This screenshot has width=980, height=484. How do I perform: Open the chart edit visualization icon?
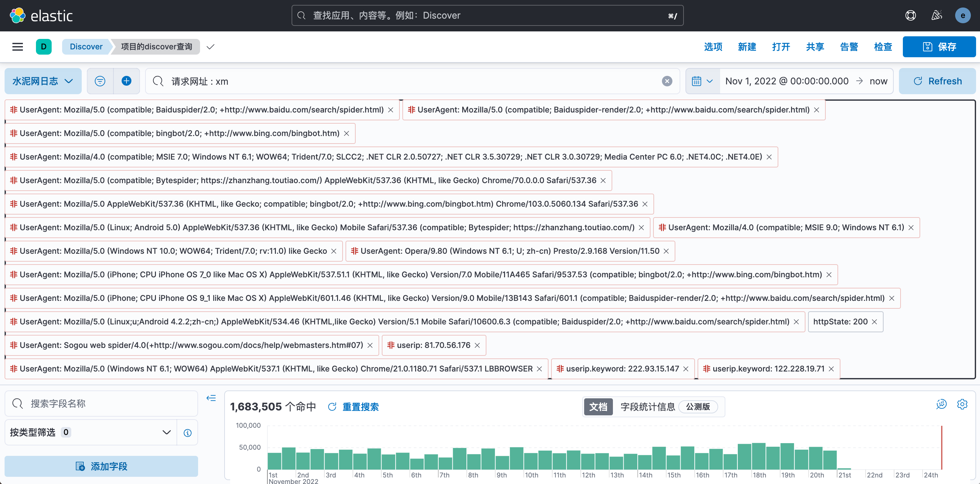pos(941,404)
